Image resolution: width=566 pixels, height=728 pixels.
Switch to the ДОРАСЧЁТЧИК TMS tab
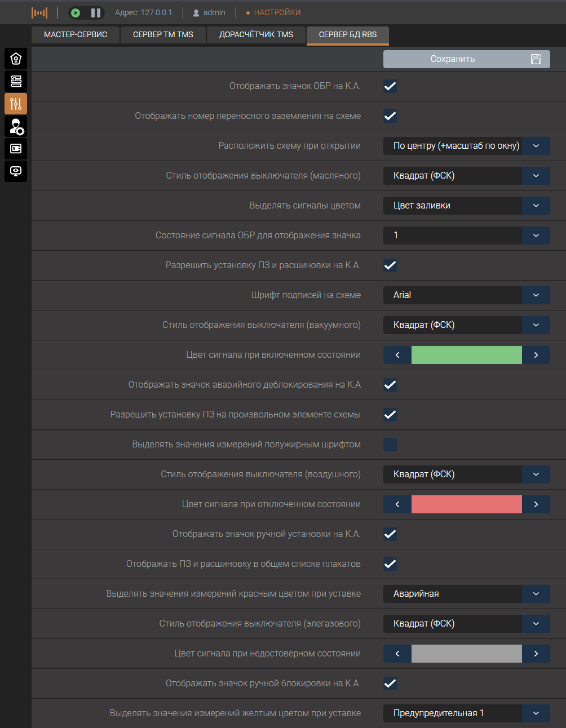[x=256, y=35]
